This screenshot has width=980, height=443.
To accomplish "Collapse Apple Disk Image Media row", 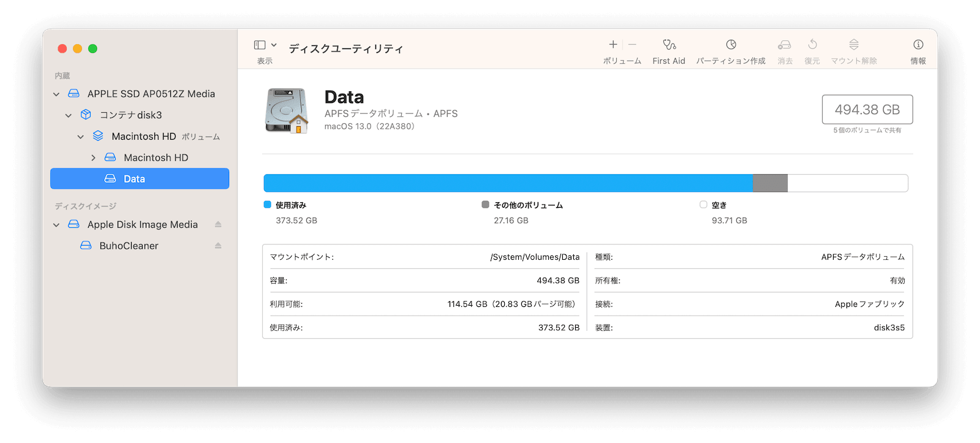I will pyautogui.click(x=56, y=225).
